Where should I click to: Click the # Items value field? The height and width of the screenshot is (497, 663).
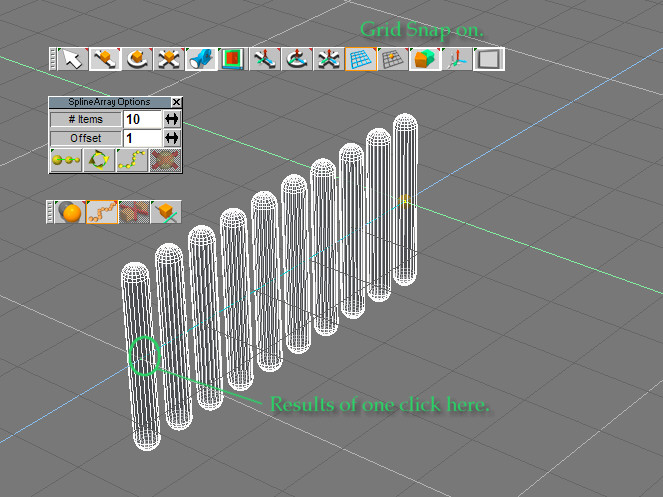141,119
